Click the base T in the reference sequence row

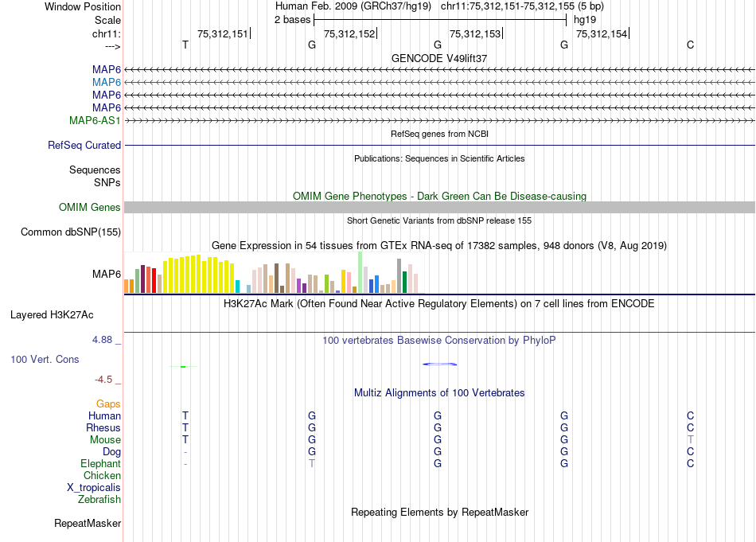tap(185, 45)
